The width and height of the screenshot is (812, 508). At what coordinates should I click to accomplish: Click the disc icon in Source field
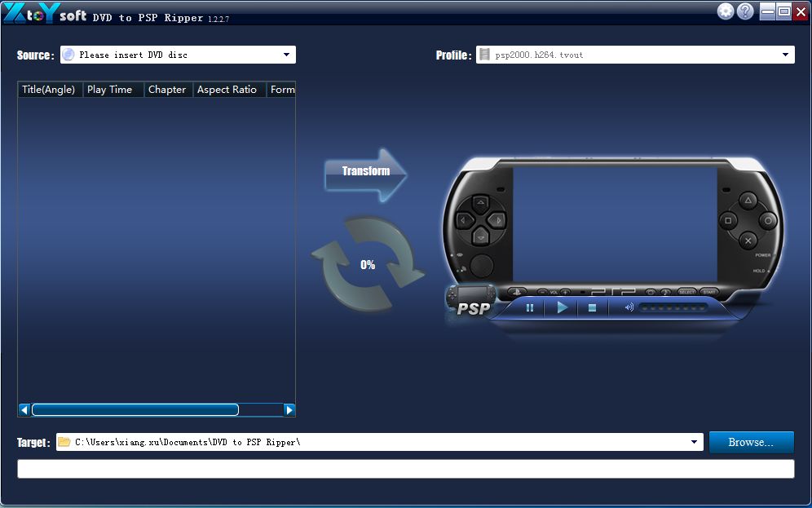point(68,55)
